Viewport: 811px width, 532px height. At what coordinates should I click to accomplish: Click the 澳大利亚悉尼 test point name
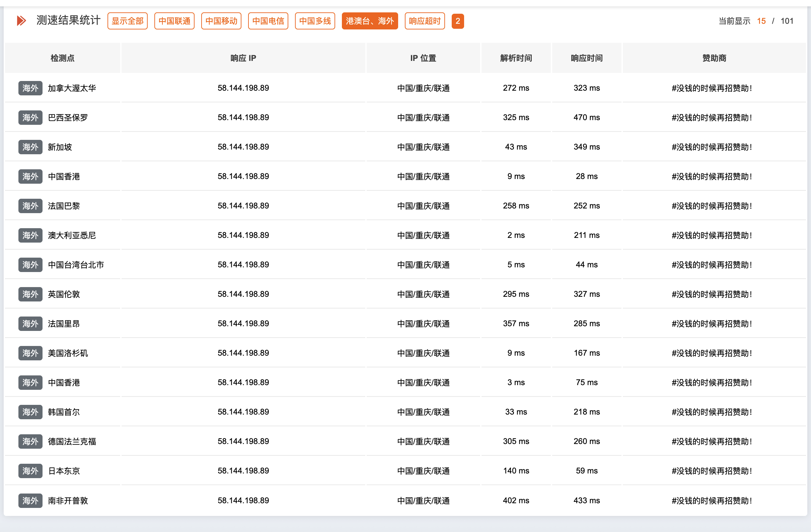(72, 235)
